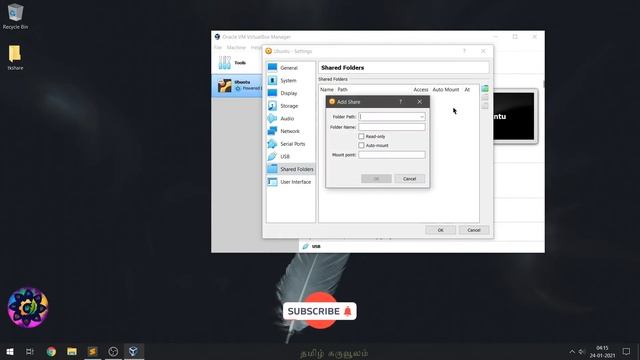Image resolution: width=640 pixels, height=360 pixels.
Task: Select the lkshare folder on desktop
Action: click(15, 58)
